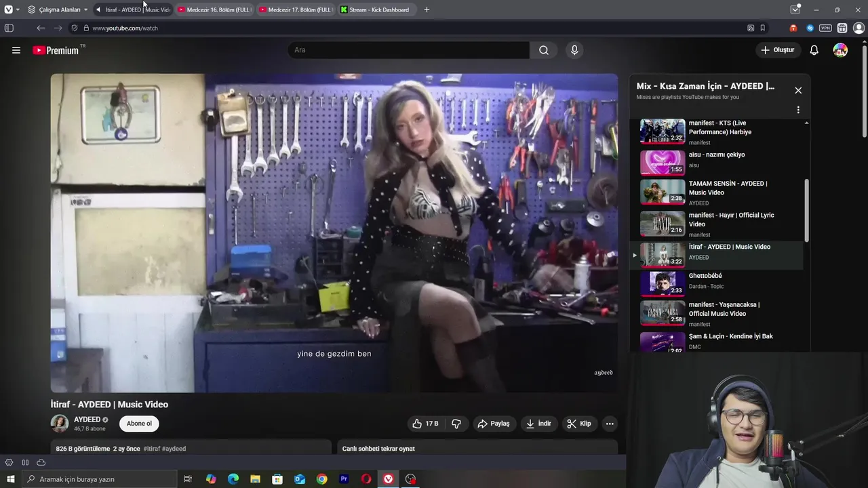Play Şam & Laçin - Kendine İyi Bak
868x488 pixels.
(x=716, y=342)
